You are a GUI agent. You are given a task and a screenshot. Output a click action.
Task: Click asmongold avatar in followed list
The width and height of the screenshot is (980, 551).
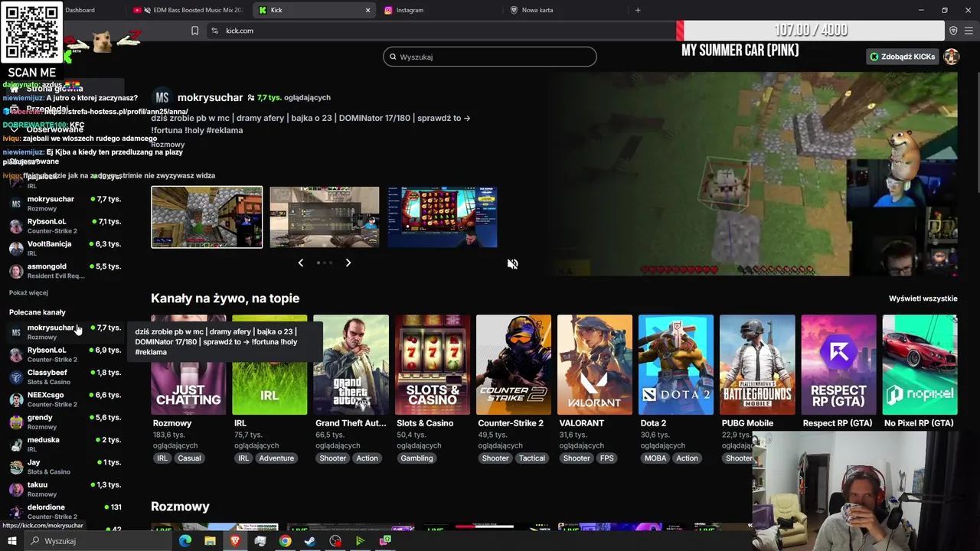point(16,271)
